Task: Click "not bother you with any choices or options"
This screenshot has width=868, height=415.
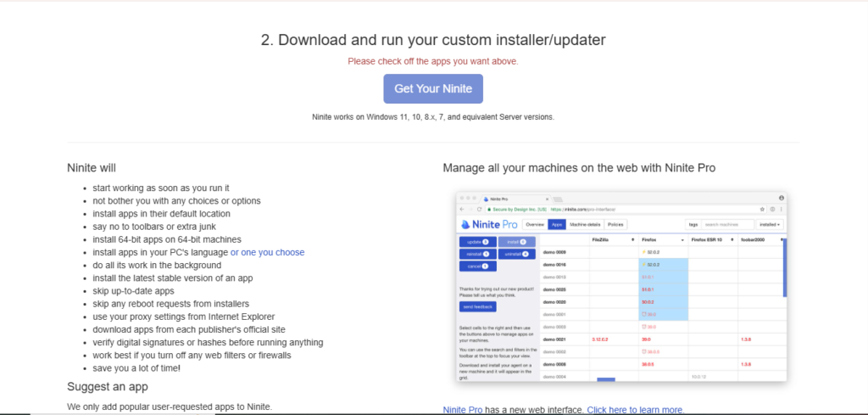Action: (x=176, y=200)
